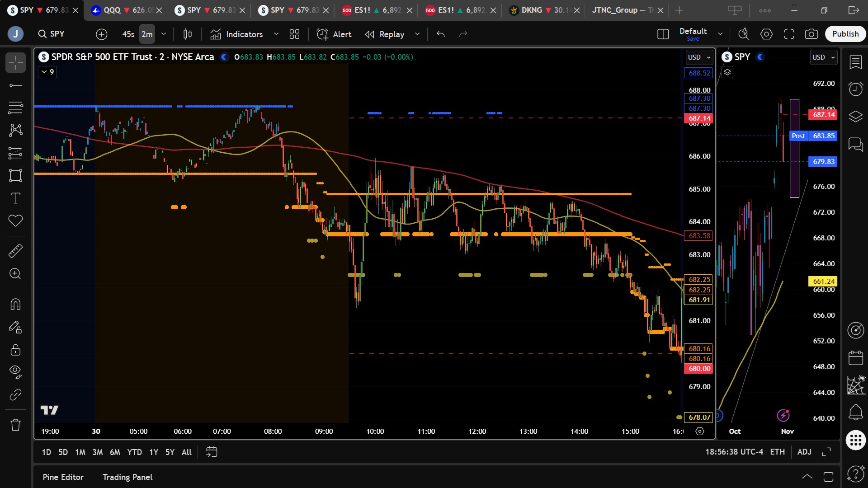The height and width of the screenshot is (488, 868).
Task: Click the Publish button
Action: pyautogui.click(x=845, y=34)
